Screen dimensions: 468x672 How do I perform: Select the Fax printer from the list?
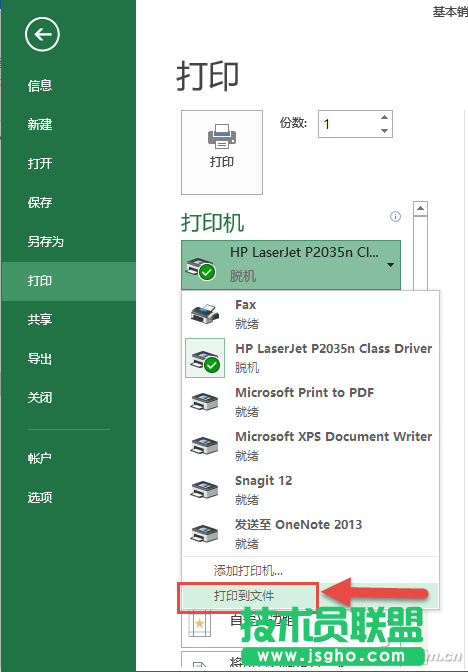coord(310,314)
